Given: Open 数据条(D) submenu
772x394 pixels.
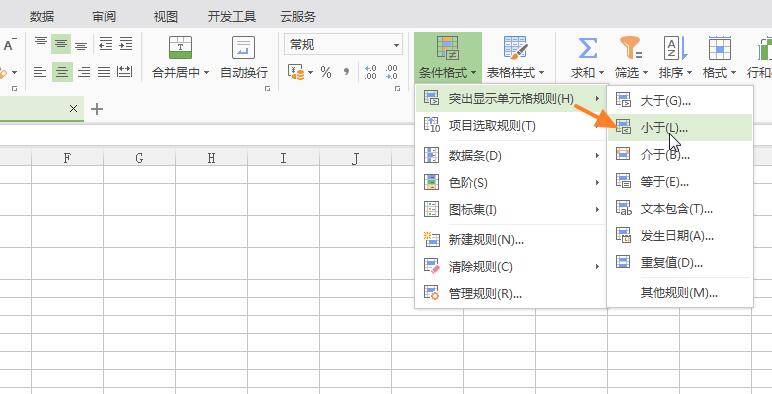Looking at the screenshot, I should [511, 156].
